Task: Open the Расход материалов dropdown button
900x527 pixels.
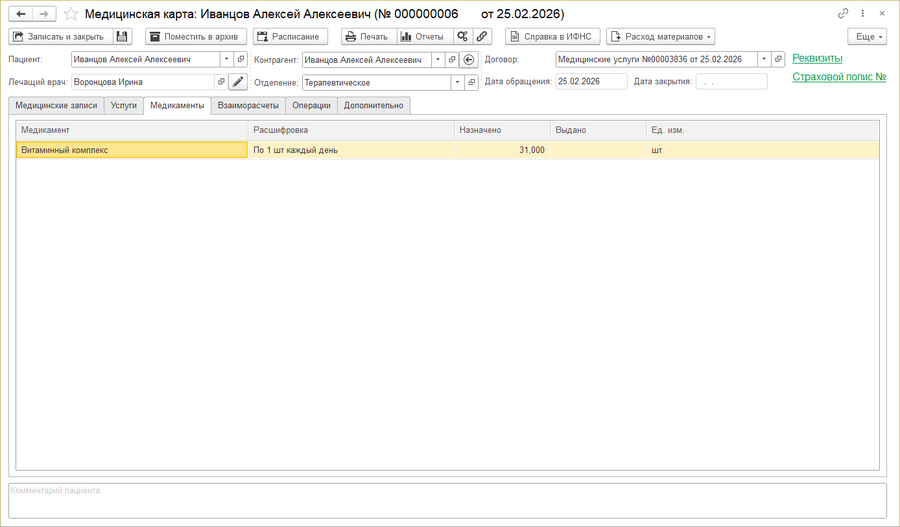Action: [661, 37]
